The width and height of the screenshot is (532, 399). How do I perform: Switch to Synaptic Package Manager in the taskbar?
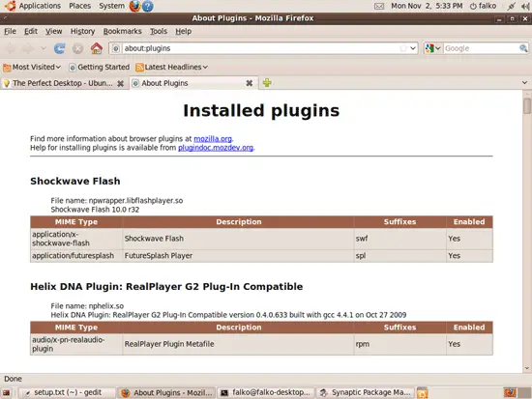click(x=366, y=392)
